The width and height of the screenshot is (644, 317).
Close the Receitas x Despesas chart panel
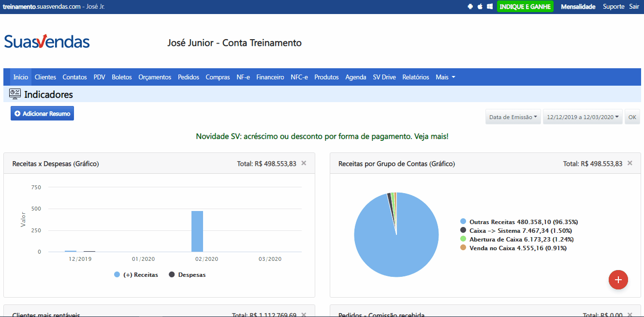click(304, 163)
